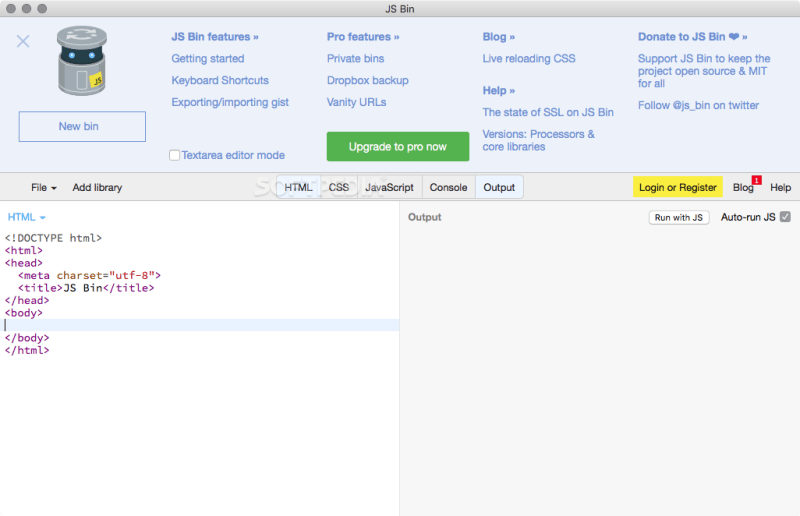The height and width of the screenshot is (516, 800).
Task: Click the Output panel label
Action: [424, 217]
